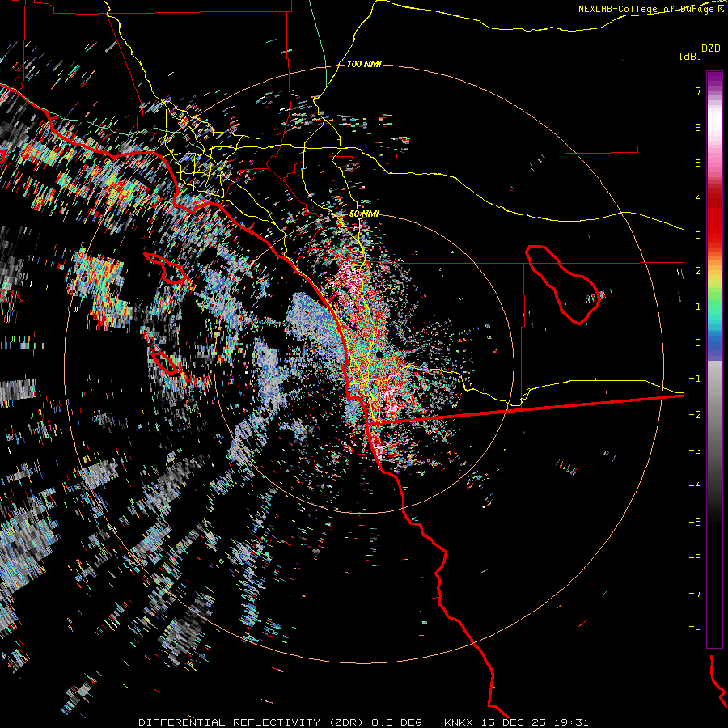Click the -2 value on the color scale

coord(695,415)
